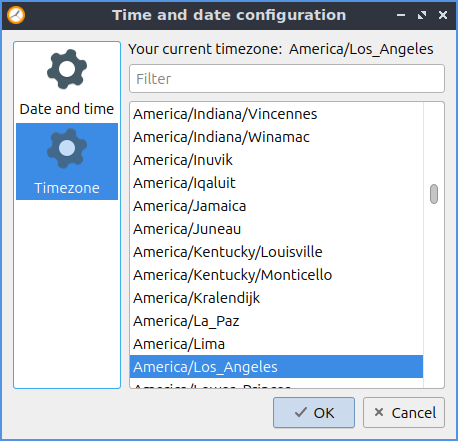Dismiss dialog with the Cancel button
Viewport: 458px width, 441px height.
coord(404,413)
